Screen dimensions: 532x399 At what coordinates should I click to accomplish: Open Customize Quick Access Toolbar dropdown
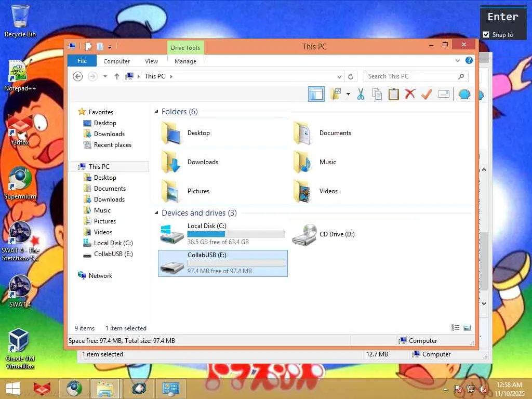pos(110,46)
